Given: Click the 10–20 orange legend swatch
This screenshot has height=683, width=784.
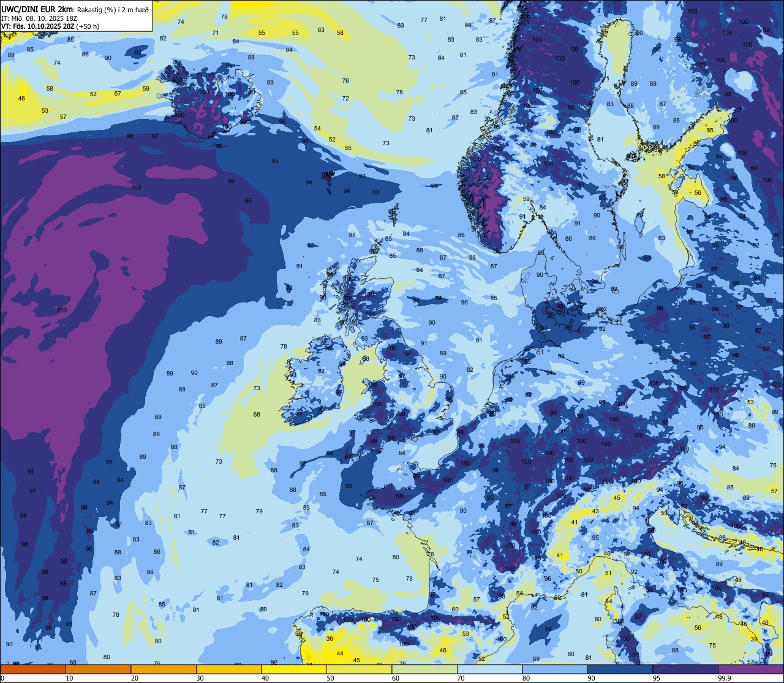Looking at the screenshot, I should click(x=98, y=669).
